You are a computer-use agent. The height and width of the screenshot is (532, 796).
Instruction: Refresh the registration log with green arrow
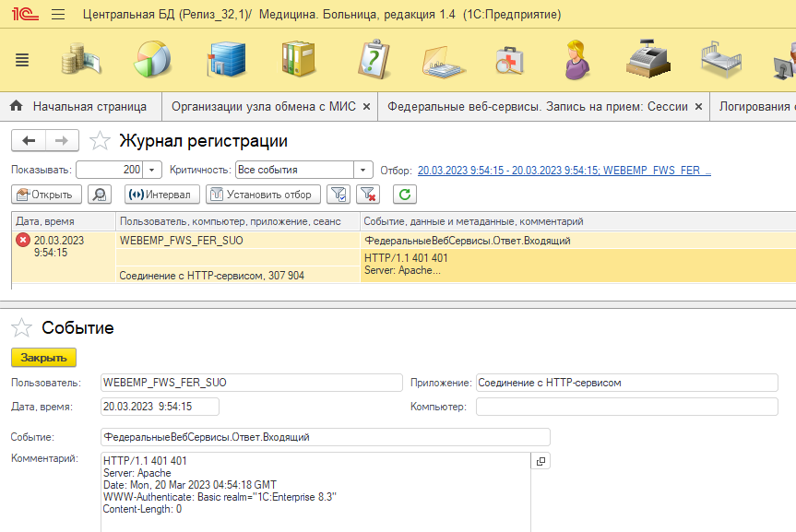[x=403, y=195]
